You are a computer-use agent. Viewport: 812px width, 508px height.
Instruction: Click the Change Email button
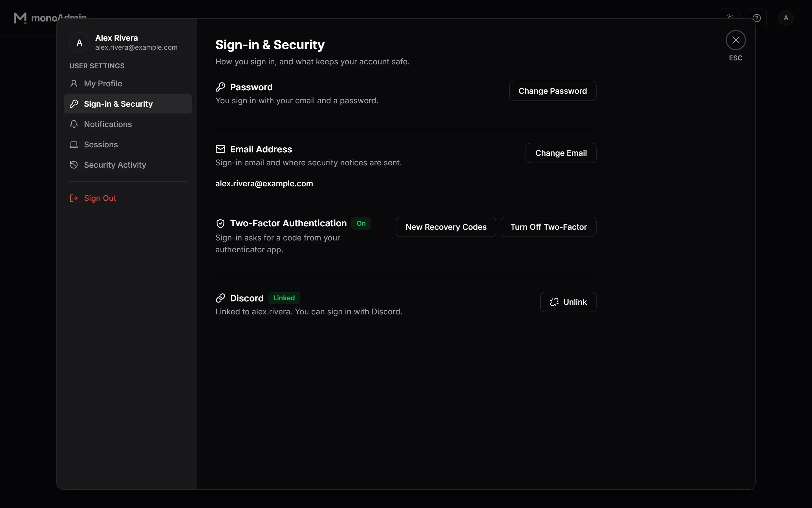tap(561, 153)
